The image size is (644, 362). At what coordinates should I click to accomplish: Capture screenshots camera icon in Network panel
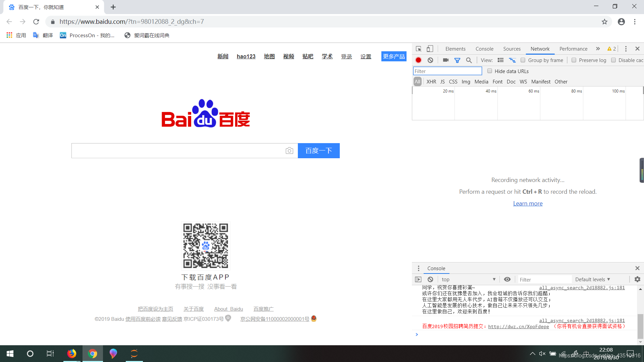coord(446,60)
